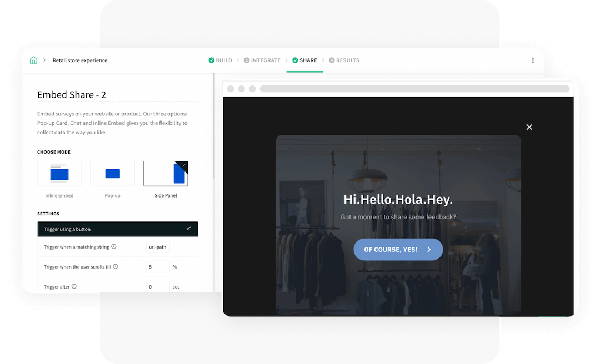The width and height of the screenshot is (600, 364).
Task: Click the url-path input field
Action: [158, 247]
